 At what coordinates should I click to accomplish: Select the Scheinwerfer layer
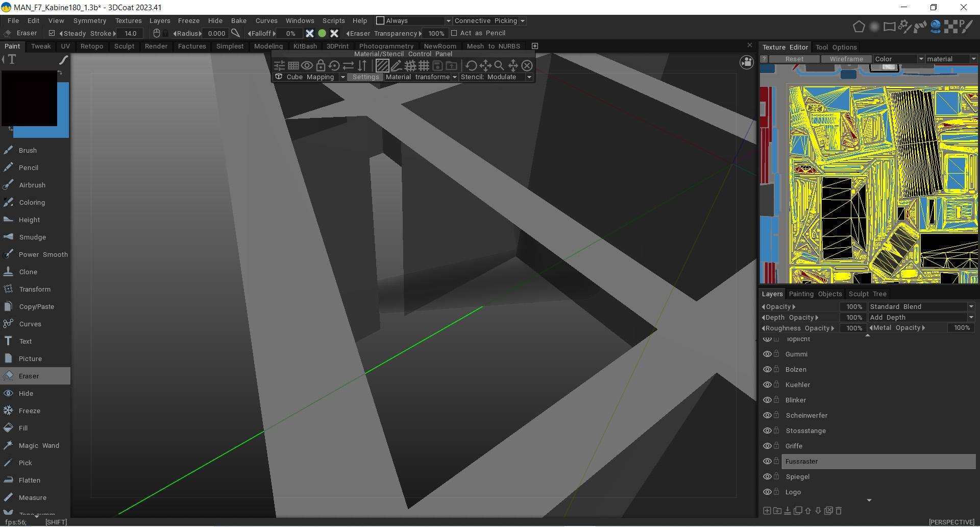[x=806, y=415]
